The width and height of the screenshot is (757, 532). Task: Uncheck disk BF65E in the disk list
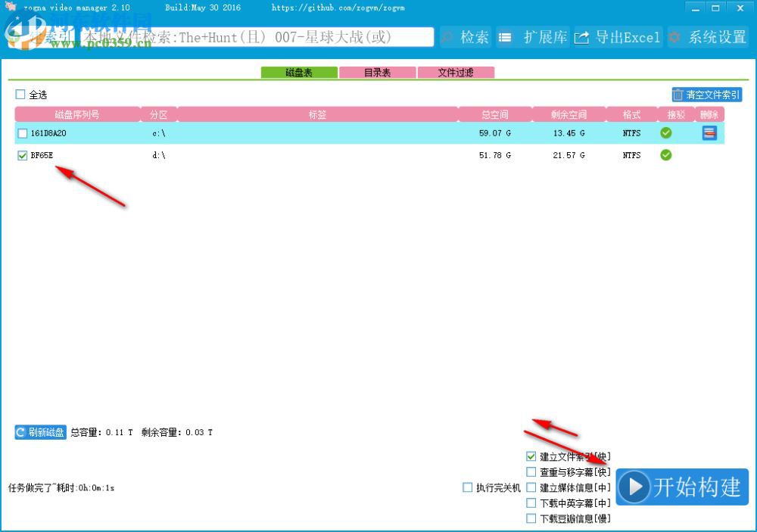click(x=22, y=155)
